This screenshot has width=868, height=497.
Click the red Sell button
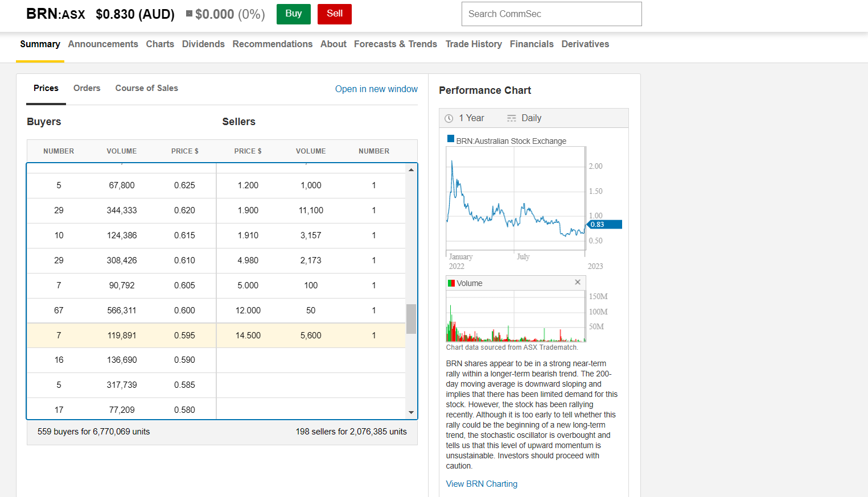pyautogui.click(x=335, y=14)
